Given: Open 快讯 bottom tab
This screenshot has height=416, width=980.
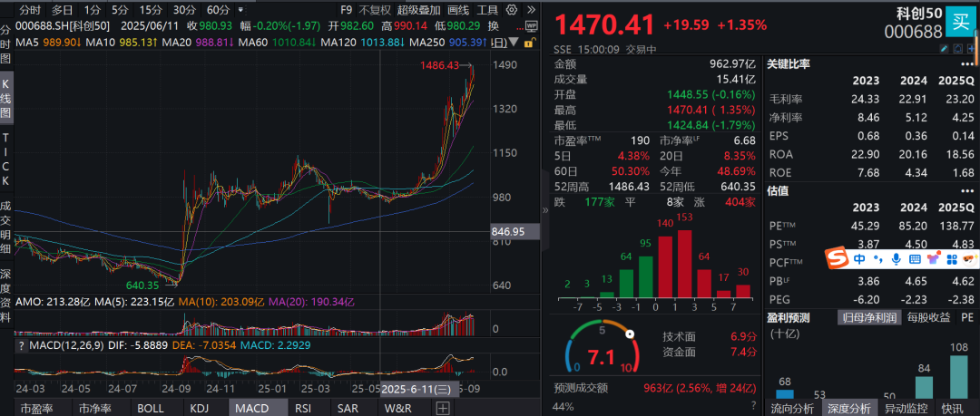Looking at the screenshot, I should [953, 409].
